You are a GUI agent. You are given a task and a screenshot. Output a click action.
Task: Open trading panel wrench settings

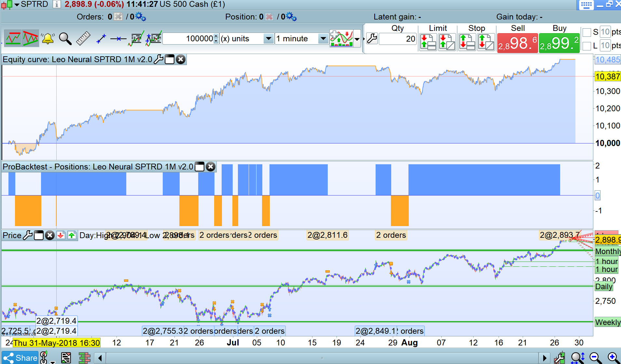tap(372, 38)
